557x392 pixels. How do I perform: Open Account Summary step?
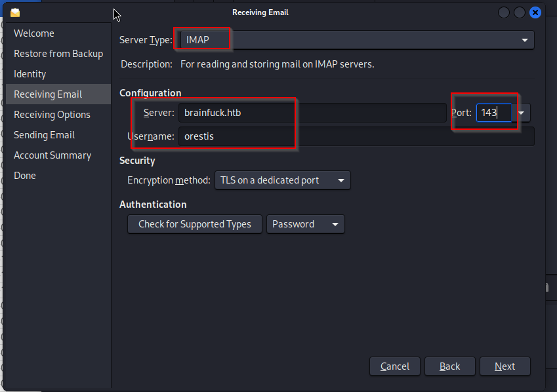point(52,155)
